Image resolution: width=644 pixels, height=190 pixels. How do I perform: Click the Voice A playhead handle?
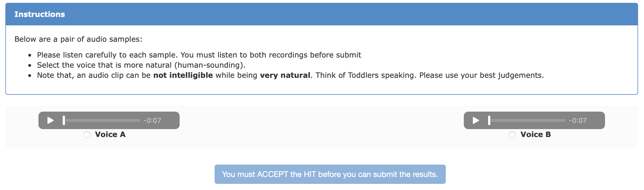(x=64, y=120)
